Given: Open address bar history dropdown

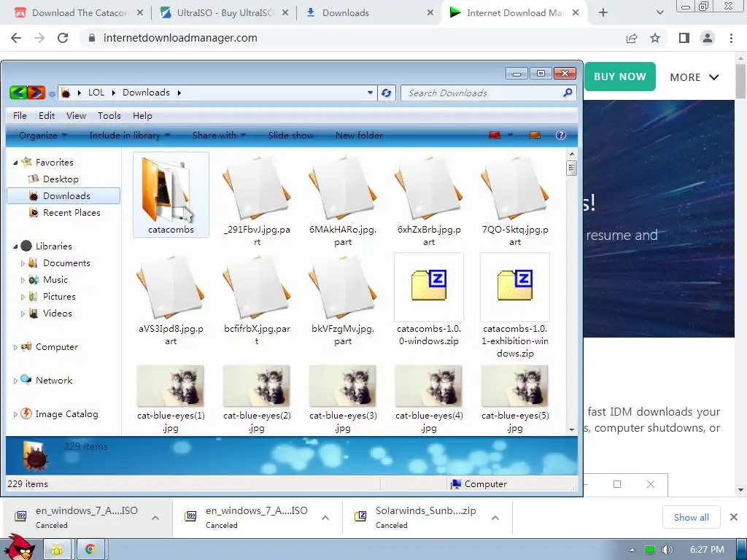Looking at the screenshot, I should [370, 93].
